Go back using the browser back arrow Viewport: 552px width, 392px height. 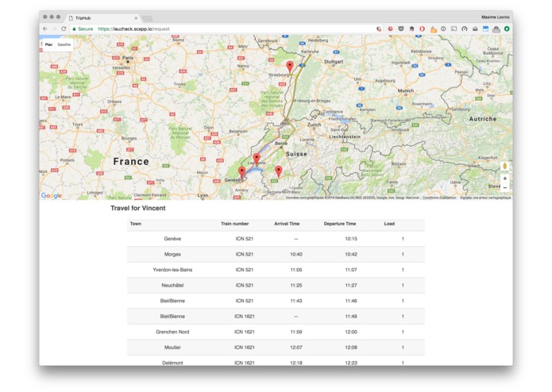45,29
